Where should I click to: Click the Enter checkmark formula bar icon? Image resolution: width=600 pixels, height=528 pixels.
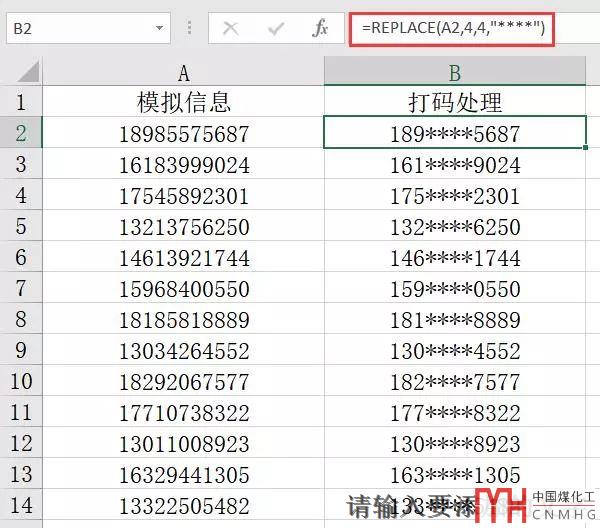coord(276,28)
